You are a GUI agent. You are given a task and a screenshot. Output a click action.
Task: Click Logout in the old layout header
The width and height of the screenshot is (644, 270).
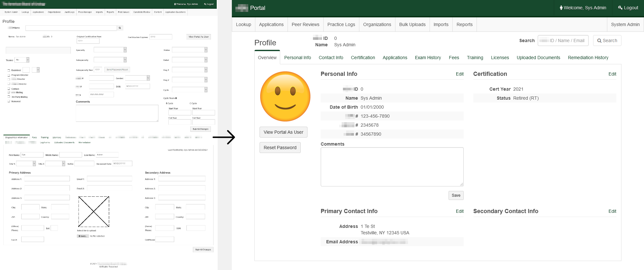coord(209,4)
